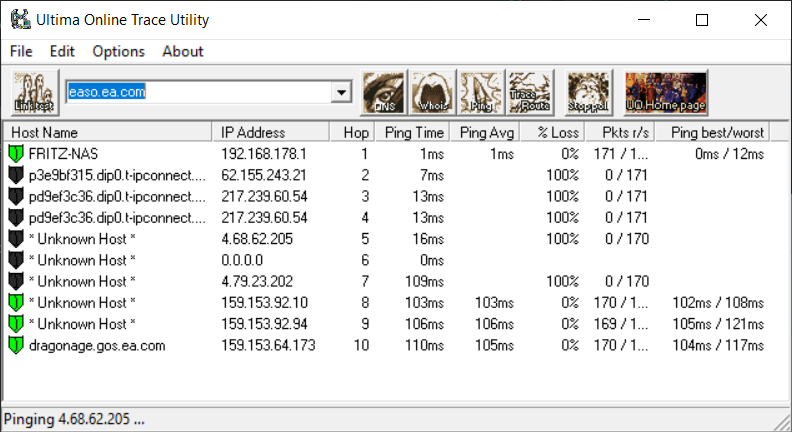Open the UO Home page icon
Screen dimensions: 792x432
point(666,92)
